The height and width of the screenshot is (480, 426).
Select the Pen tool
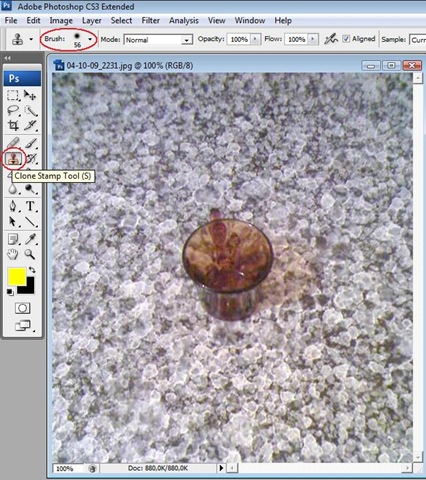[x=13, y=206]
